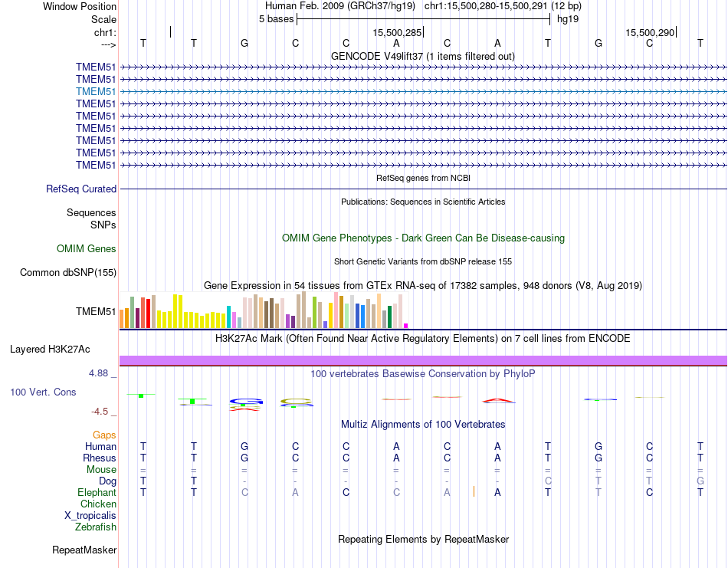The height and width of the screenshot is (568, 728).
Task: Open Multiz Alignments of 100 Vertebrates title
Action: click(x=423, y=424)
